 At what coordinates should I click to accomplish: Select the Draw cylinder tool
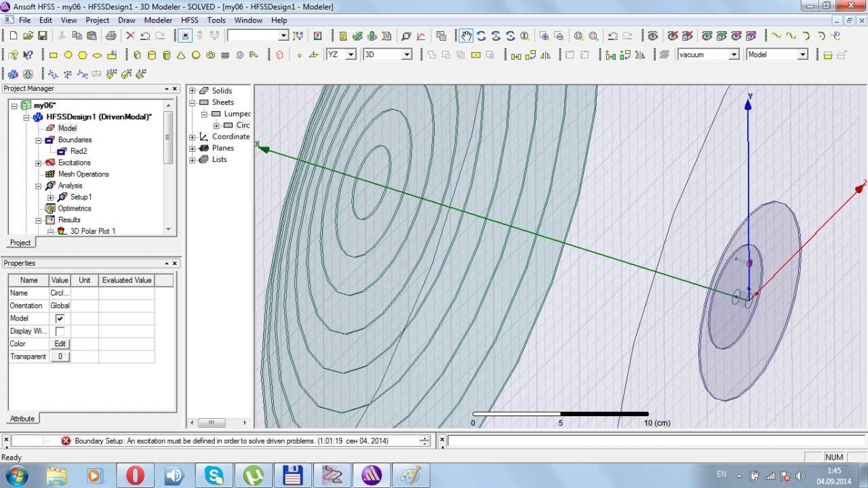[x=151, y=55]
